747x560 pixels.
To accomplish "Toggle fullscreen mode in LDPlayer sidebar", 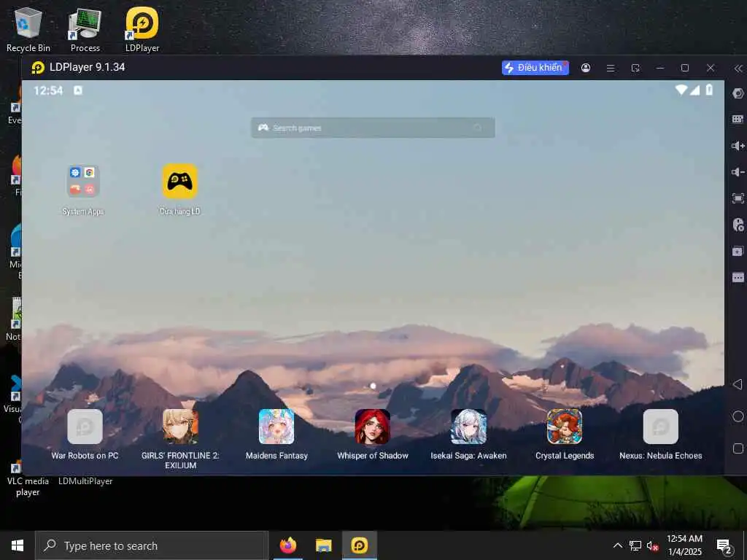I will (x=738, y=198).
